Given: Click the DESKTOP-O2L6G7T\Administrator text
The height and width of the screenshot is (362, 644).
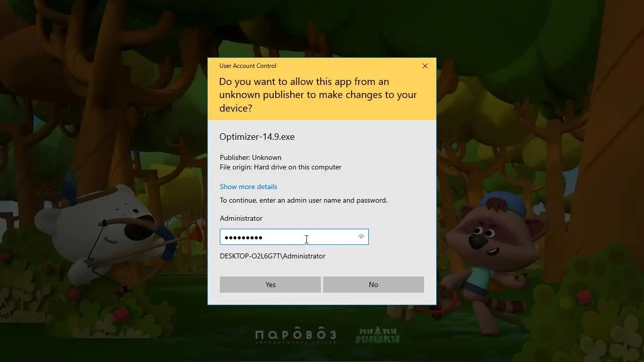Looking at the screenshot, I should 273,256.
